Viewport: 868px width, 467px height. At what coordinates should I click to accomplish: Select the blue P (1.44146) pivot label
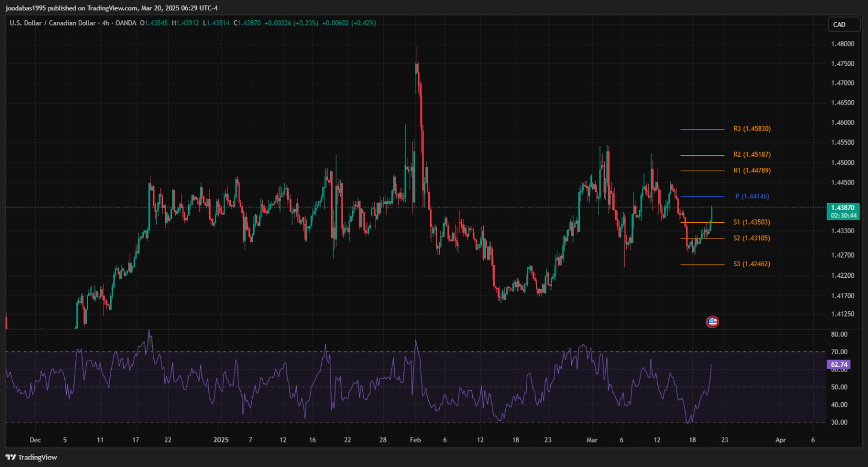coord(752,197)
